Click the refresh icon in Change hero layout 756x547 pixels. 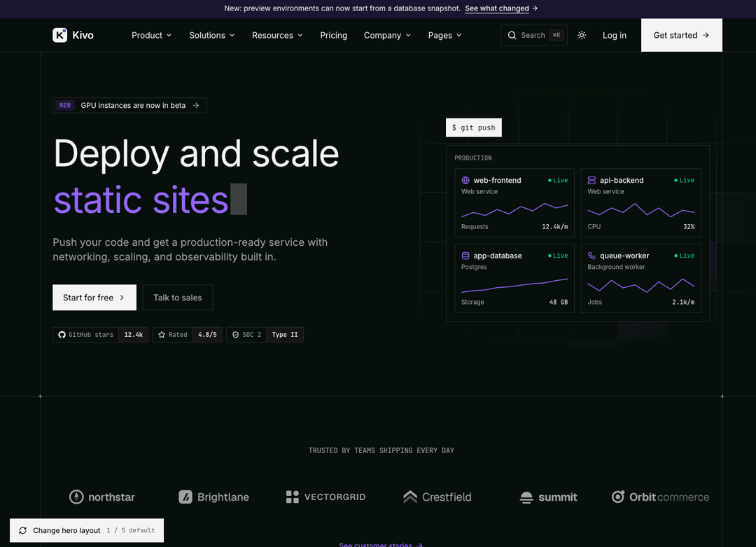click(x=22, y=531)
